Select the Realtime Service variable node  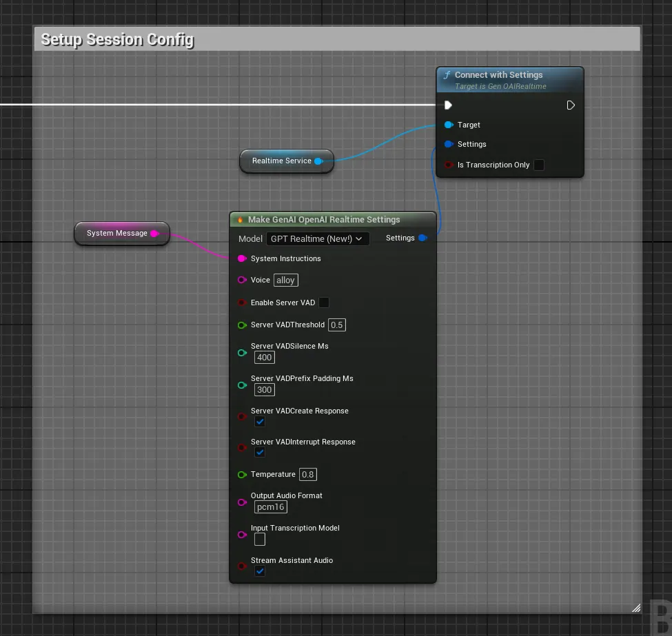(283, 161)
